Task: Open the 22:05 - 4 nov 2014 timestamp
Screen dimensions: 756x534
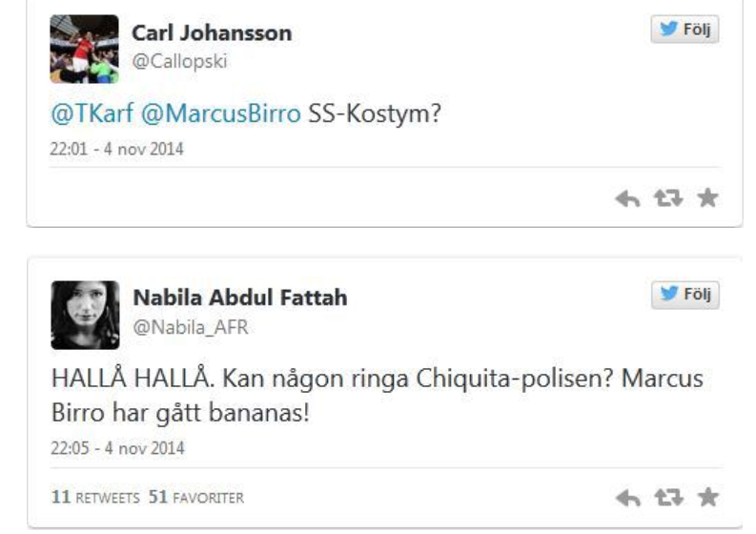Action: click(x=103, y=447)
